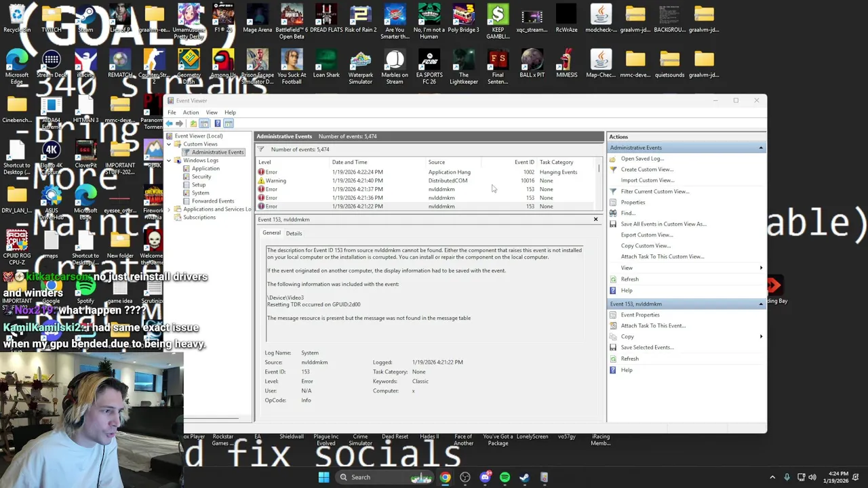
Task: Click Open Saved Log action
Action: (x=642, y=159)
